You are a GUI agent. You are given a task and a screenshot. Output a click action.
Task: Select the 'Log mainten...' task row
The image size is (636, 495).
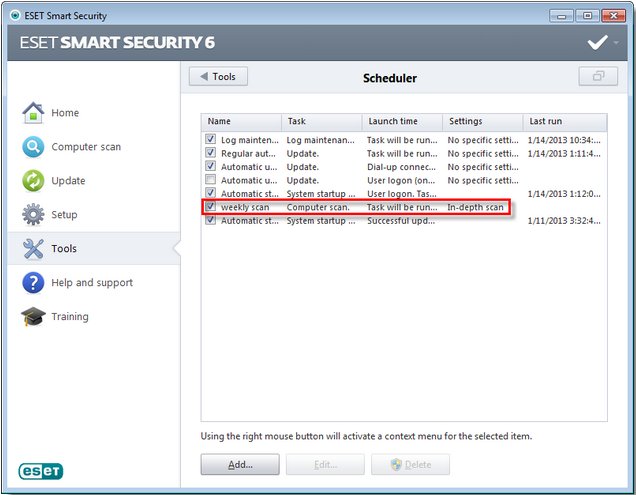[404, 140]
